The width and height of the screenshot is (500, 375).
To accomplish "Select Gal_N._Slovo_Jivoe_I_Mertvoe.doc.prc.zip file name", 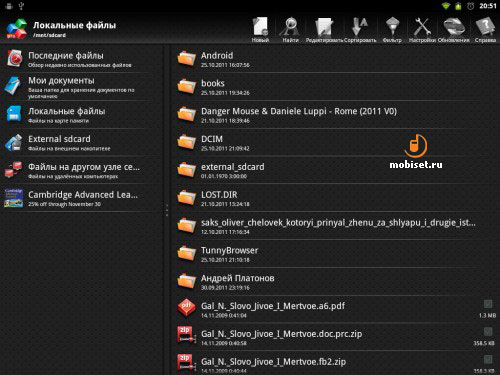I will 281,334.
